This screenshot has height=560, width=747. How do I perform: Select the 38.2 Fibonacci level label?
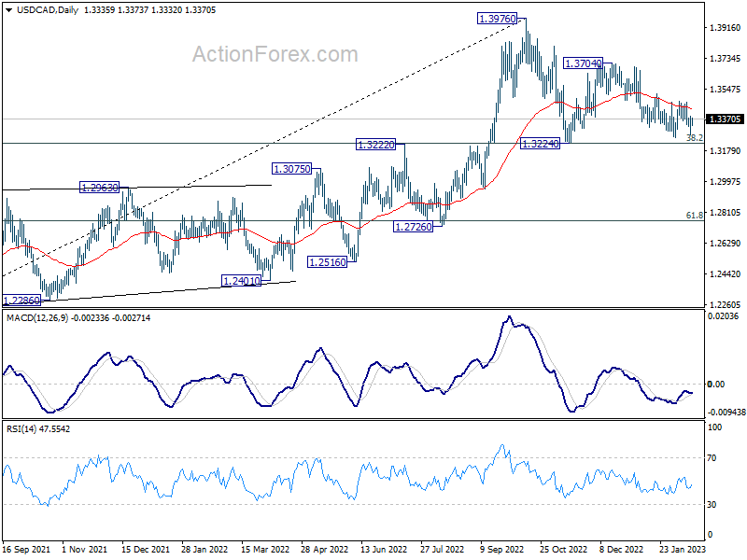click(x=694, y=137)
